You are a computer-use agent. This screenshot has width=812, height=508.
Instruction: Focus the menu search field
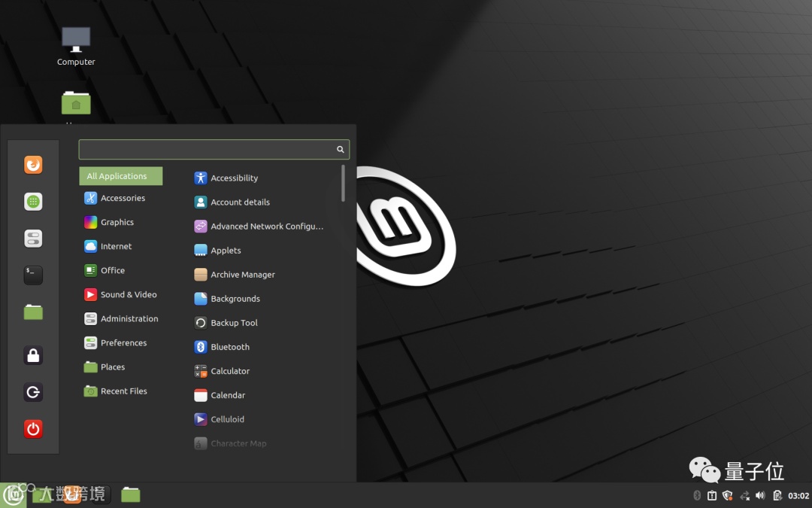(x=214, y=149)
